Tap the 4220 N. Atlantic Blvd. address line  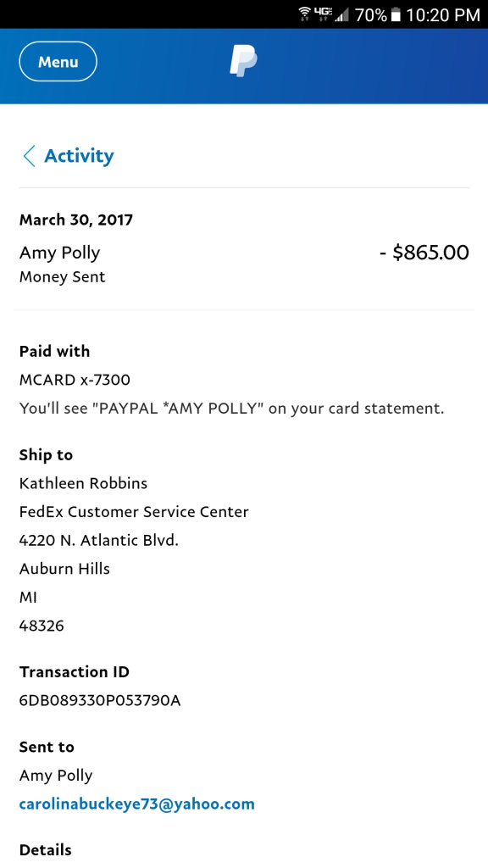tap(99, 540)
